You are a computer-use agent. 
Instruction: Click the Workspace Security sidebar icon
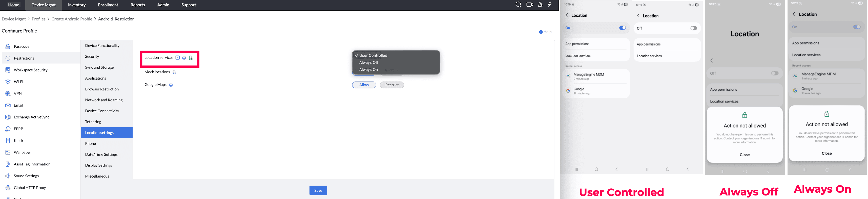[8, 70]
